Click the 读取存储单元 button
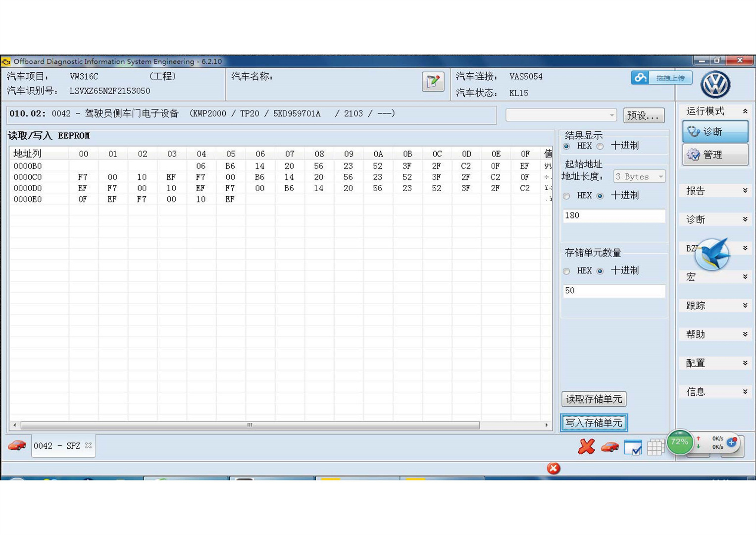756x535 pixels. pyautogui.click(x=594, y=399)
